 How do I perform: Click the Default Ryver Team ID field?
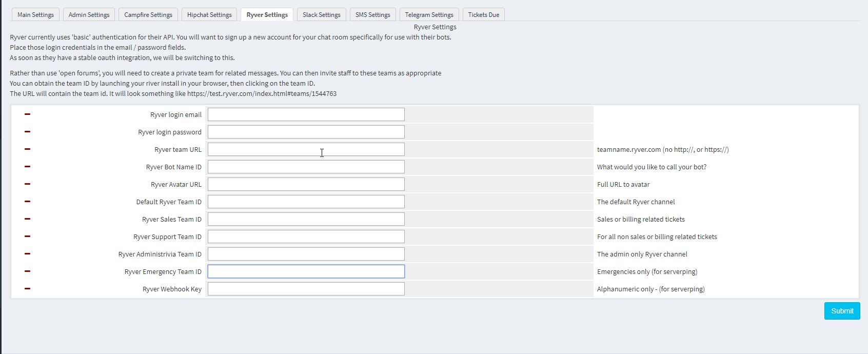click(306, 202)
